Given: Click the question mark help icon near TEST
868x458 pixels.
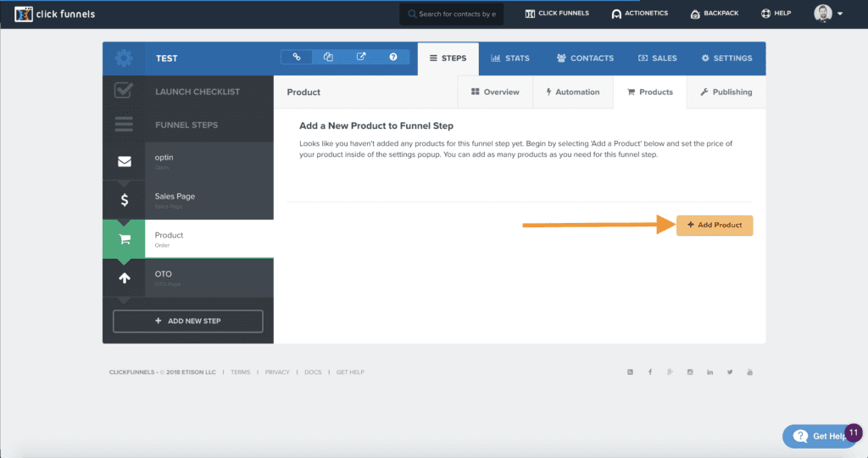Looking at the screenshot, I should pos(393,57).
